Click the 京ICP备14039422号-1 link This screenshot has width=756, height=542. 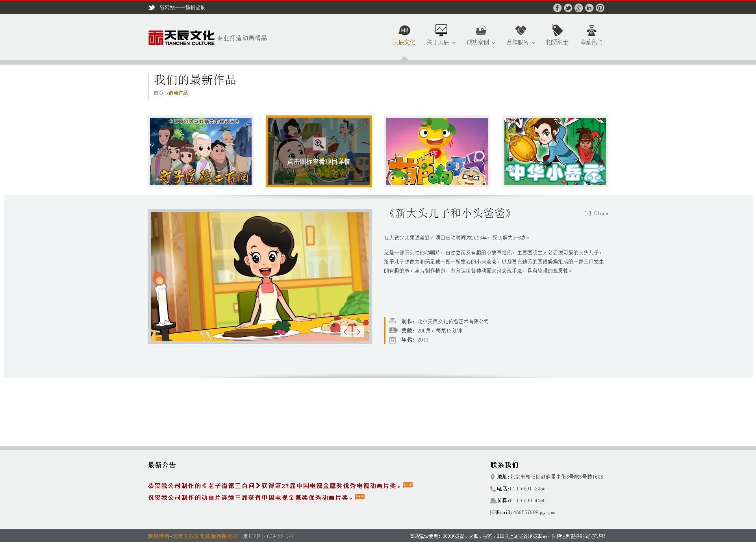(269, 536)
